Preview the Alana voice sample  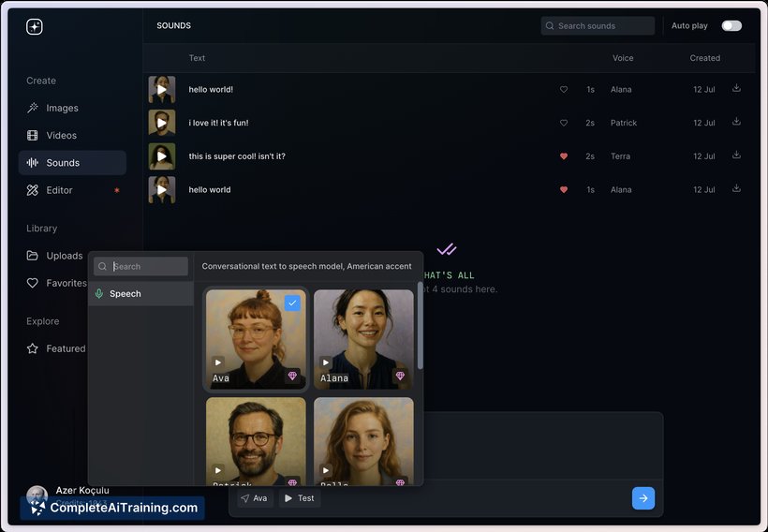pyautogui.click(x=326, y=362)
